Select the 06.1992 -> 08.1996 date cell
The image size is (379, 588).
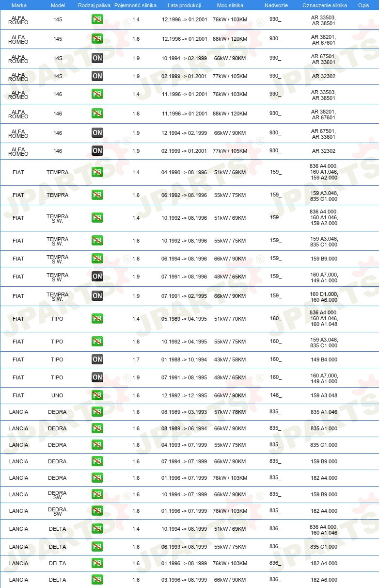coord(184,195)
